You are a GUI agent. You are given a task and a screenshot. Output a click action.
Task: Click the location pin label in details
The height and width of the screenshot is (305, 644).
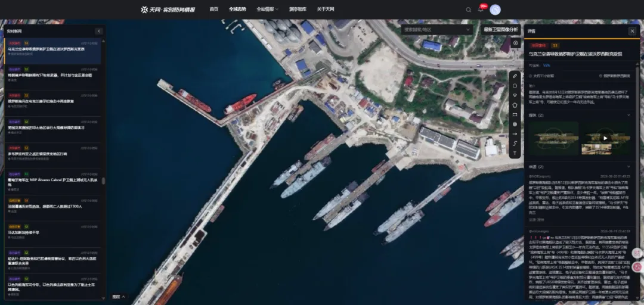(615, 76)
